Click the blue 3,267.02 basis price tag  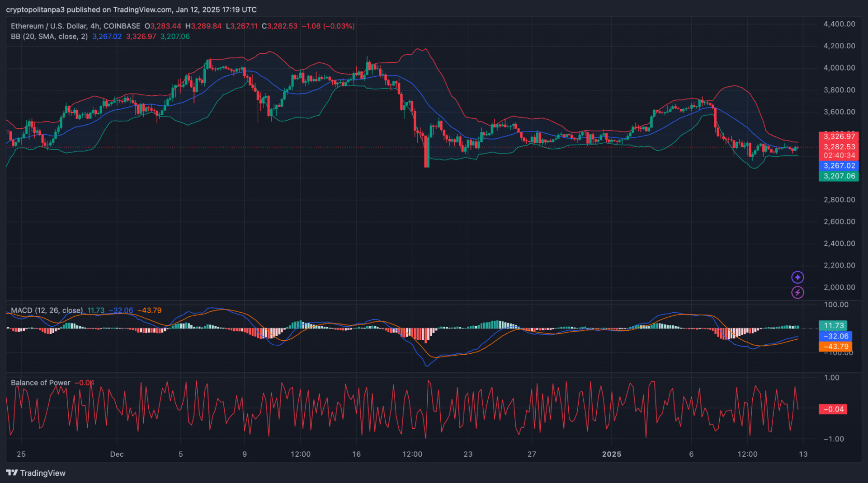pyautogui.click(x=839, y=166)
